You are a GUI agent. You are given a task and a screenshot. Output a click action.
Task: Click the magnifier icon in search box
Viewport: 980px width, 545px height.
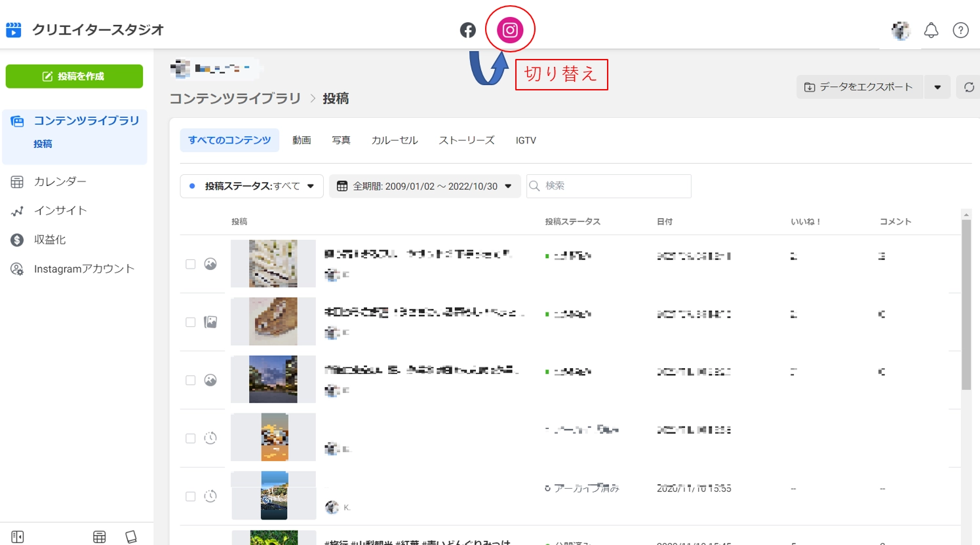pyautogui.click(x=535, y=186)
